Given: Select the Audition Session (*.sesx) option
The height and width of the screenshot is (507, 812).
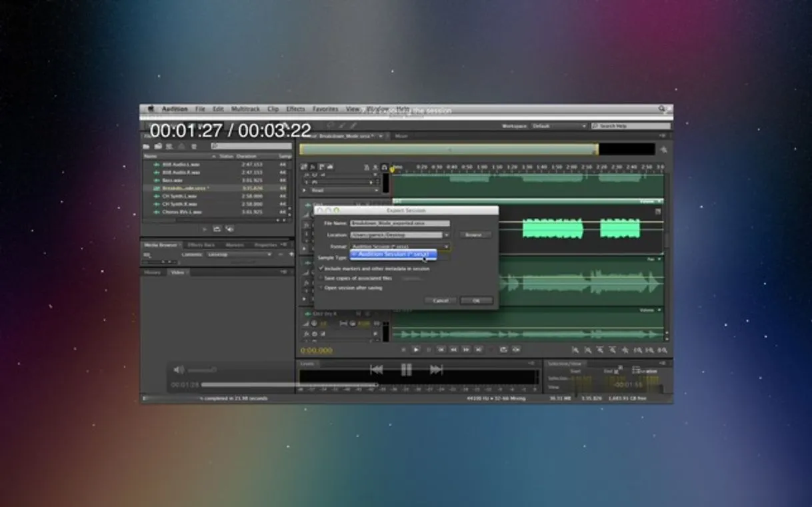Looking at the screenshot, I should pyautogui.click(x=393, y=254).
